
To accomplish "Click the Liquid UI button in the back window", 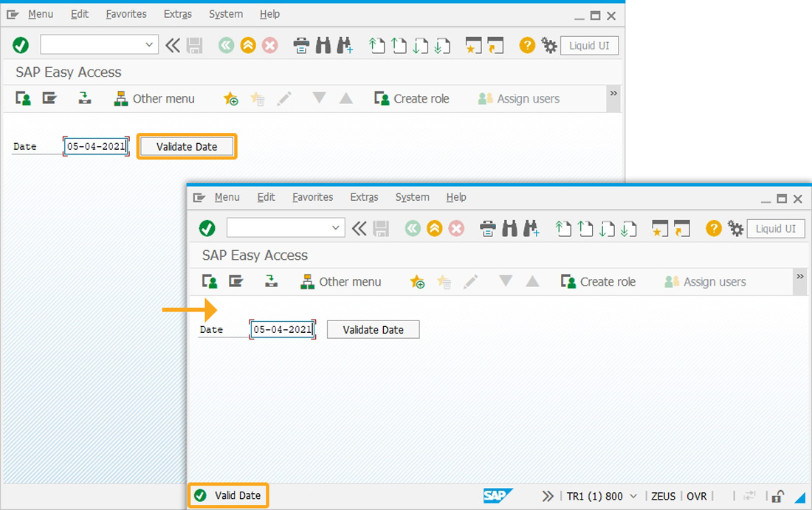I will (589, 46).
